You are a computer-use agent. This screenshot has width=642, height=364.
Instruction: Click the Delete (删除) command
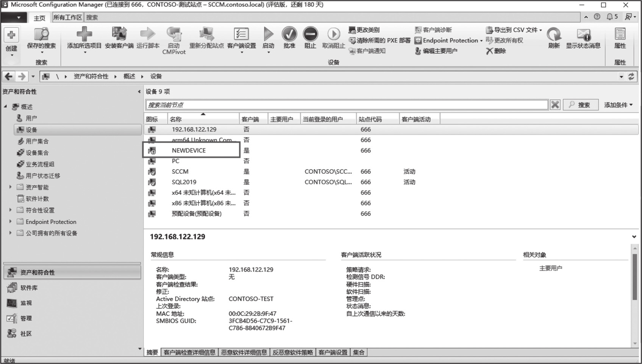tap(496, 51)
